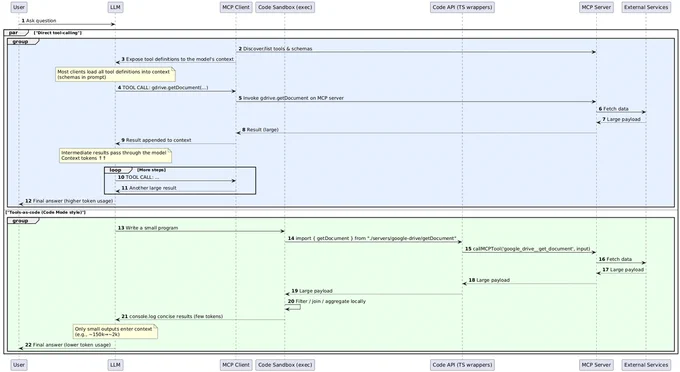The height and width of the screenshot is (372, 680).
Task: Click the 'group' tab of the green section
Action: (x=22, y=221)
